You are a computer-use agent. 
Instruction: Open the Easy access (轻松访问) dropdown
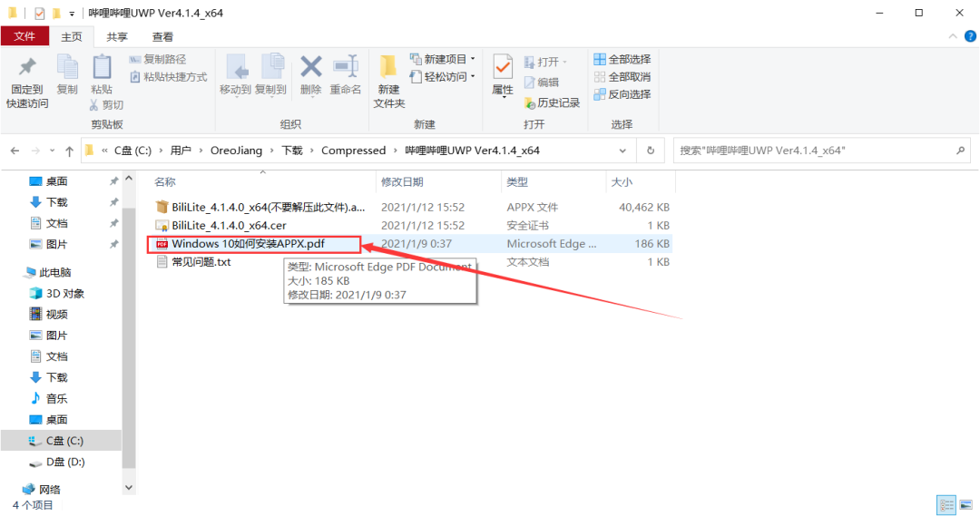(x=442, y=77)
